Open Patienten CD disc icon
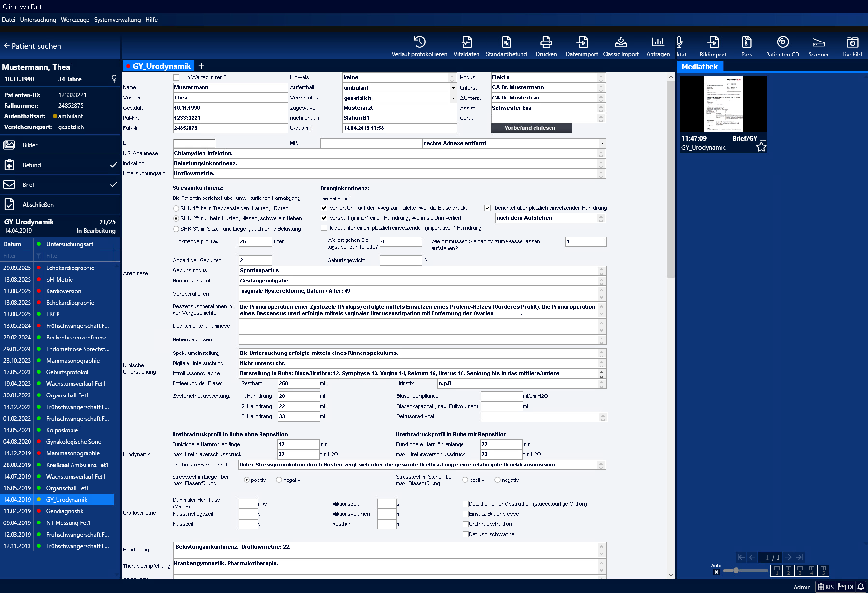 [782, 42]
